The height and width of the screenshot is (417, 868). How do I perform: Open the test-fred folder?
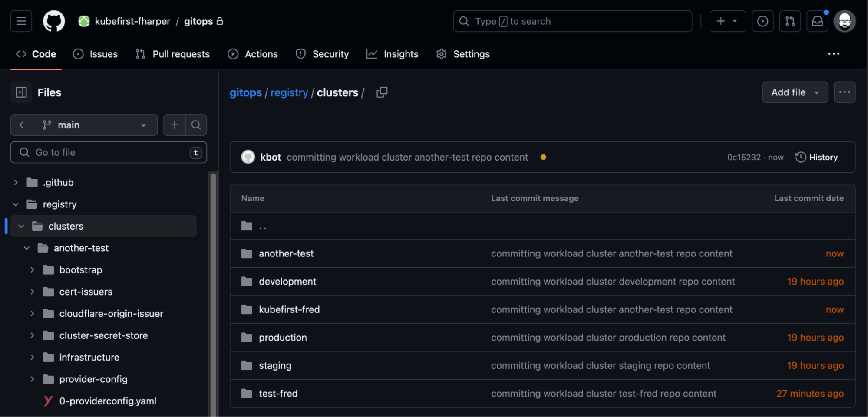pyautogui.click(x=278, y=393)
